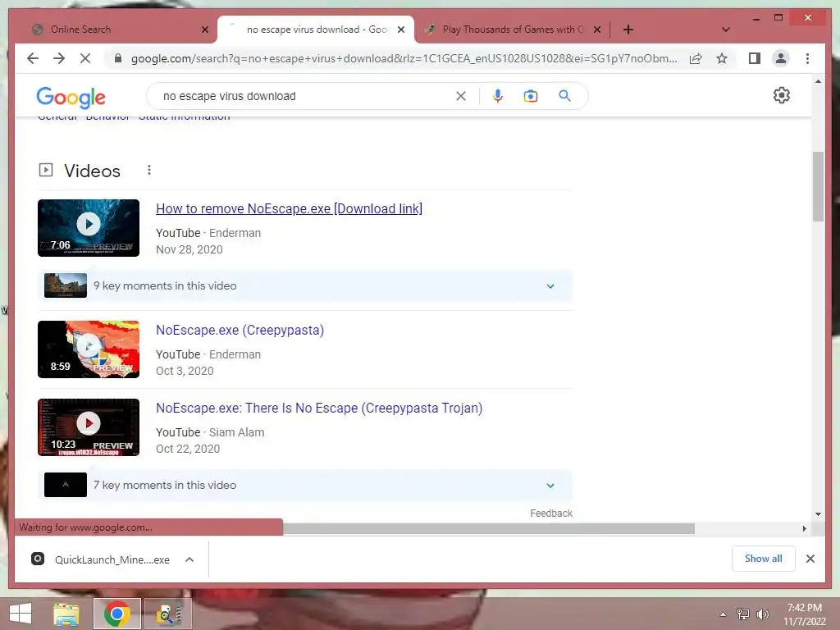Click the scroll right arrow
Viewport: 840px width, 630px height.
click(804, 529)
